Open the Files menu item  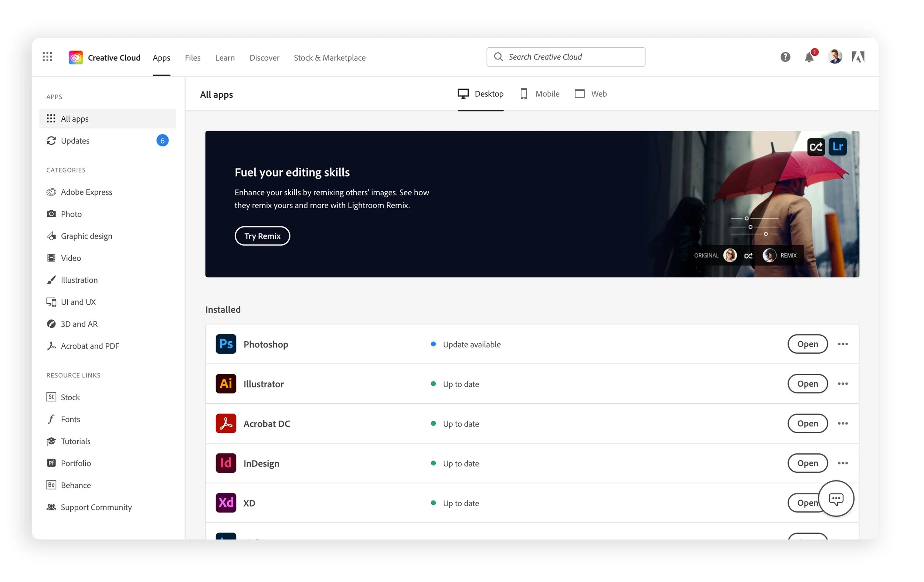pyautogui.click(x=193, y=58)
